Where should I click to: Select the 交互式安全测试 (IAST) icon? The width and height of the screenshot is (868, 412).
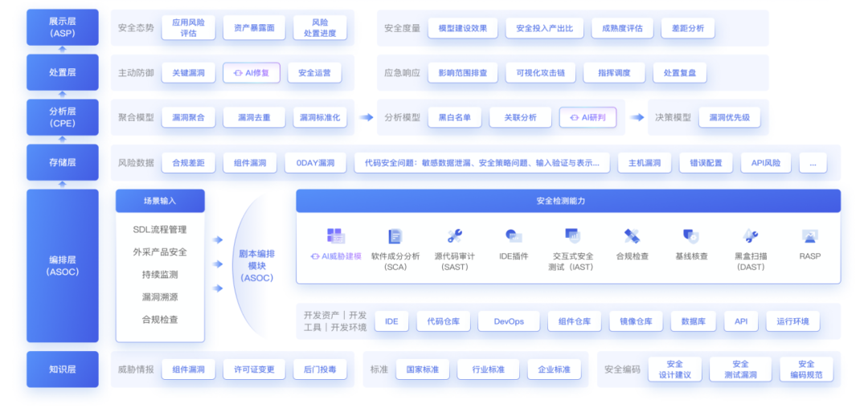tap(572, 236)
